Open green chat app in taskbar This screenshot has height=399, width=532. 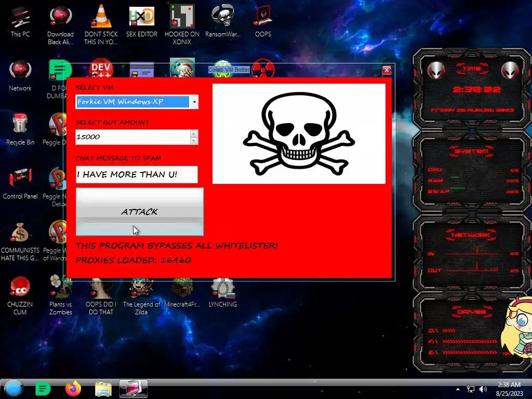coord(43,389)
